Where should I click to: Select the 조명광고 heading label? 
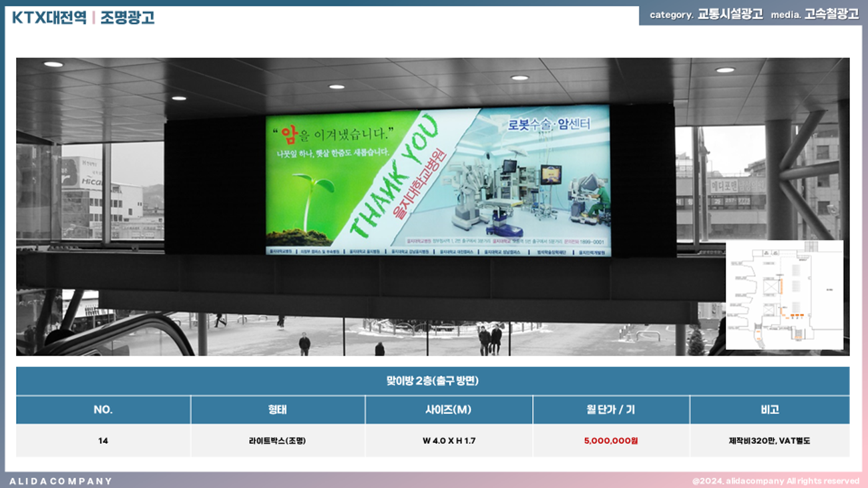[x=128, y=17]
